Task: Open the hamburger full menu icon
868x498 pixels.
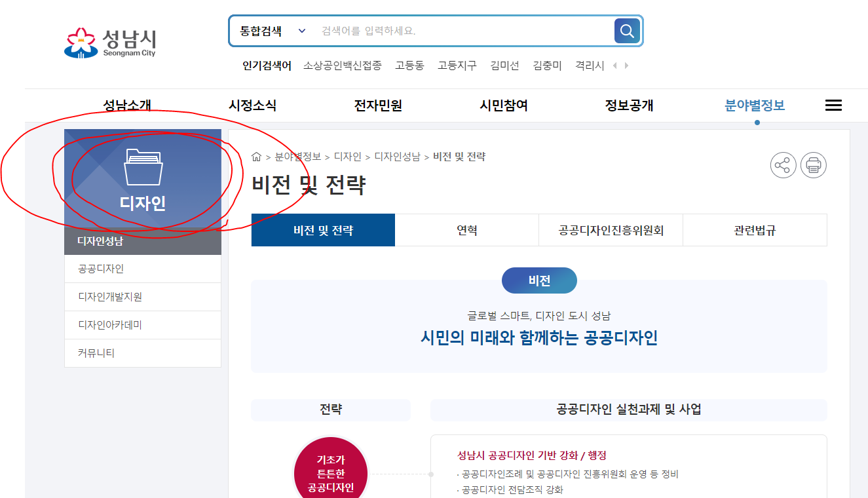Action: click(x=833, y=105)
